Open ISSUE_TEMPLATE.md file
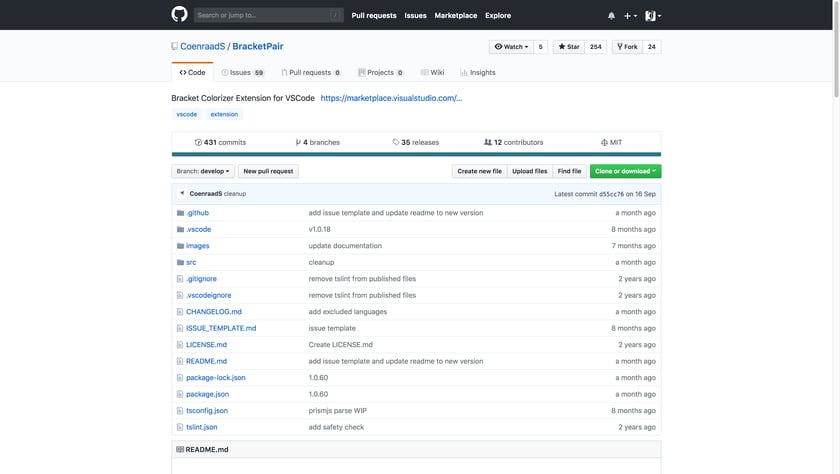Image resolution: width=840 pixels, height=474 pixels. (x=221, y=328)
